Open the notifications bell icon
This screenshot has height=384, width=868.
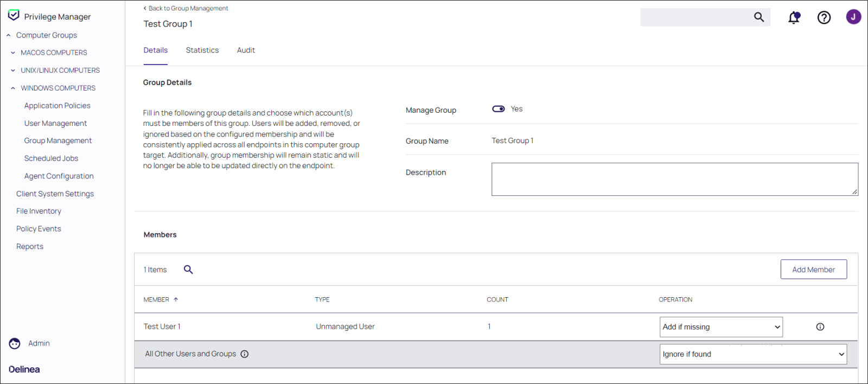click(794, 17)
